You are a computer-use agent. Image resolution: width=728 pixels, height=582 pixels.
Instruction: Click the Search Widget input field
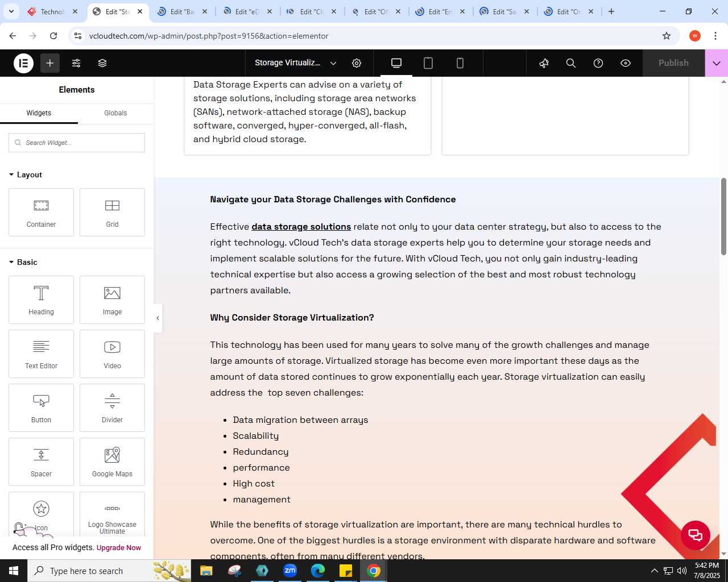77,143
